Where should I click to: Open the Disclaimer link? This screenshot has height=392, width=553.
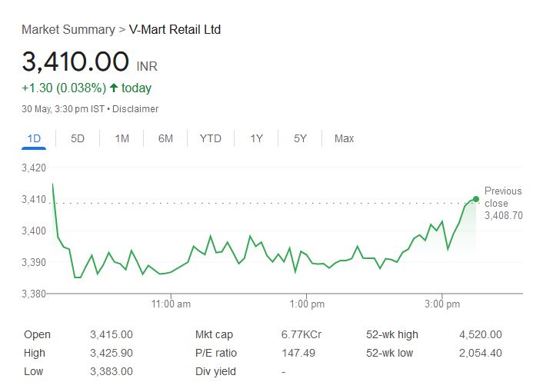[x=135, y=109]
